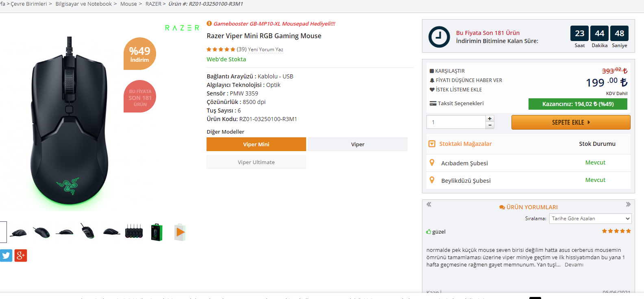Write a review via Yeni Yorum Yaz
This screenshot has width=644, height=299.
coord(265,50)
